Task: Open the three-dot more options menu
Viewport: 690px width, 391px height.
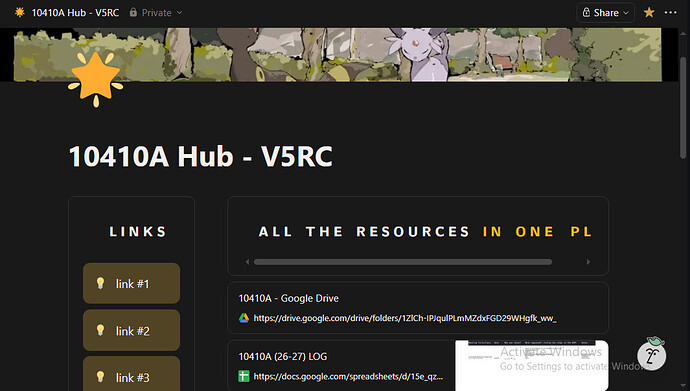Action: (671, 13)
